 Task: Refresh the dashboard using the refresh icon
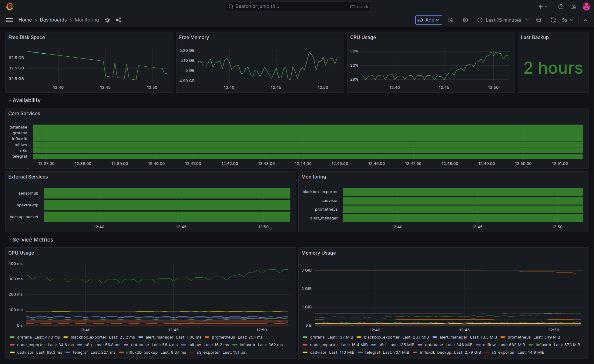(x=553, y=20)
